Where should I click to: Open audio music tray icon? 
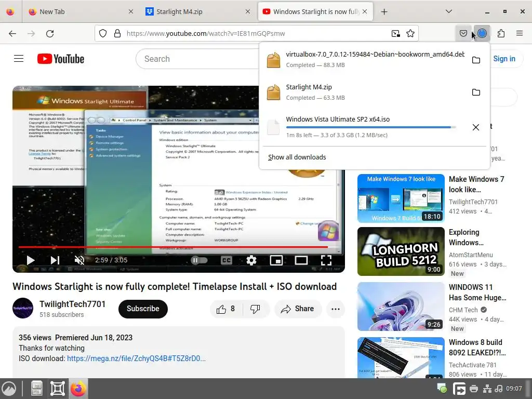[x=498, y=389]
